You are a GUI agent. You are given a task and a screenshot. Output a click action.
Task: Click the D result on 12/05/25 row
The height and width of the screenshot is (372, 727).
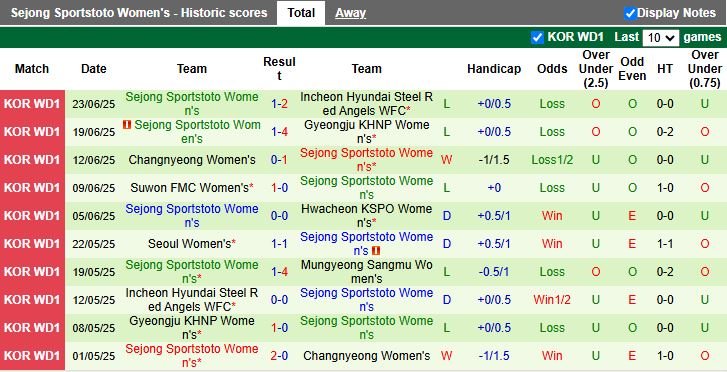[x=446, y=300]
